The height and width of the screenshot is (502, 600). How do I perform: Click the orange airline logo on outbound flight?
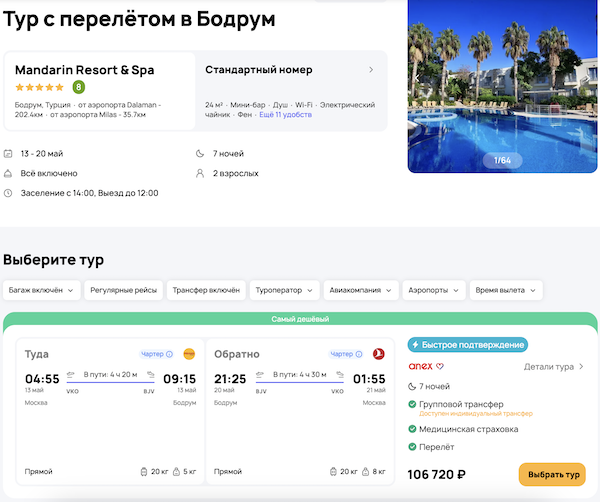(190, 354)
